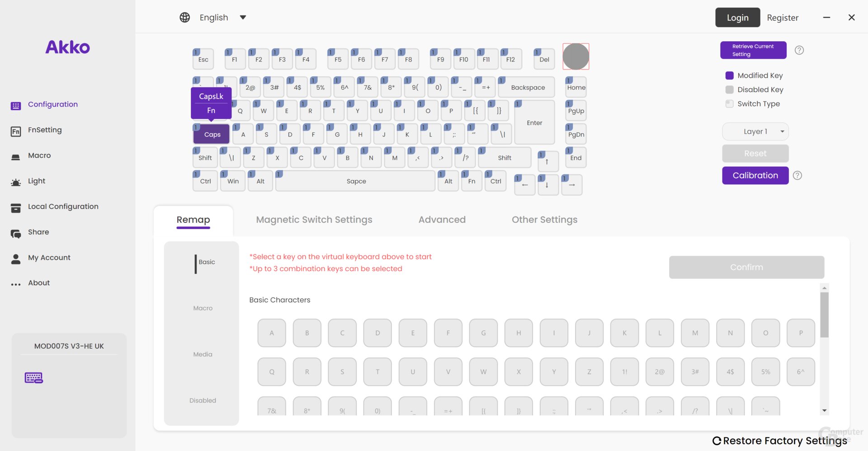Select the Caps key on virtual keyboard
The height and width of the screenshot is (451, 868).
pos(212,134)
